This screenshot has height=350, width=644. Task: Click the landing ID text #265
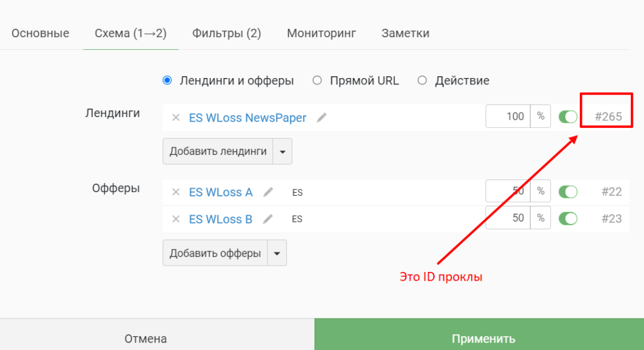click(x=608, y=117)
